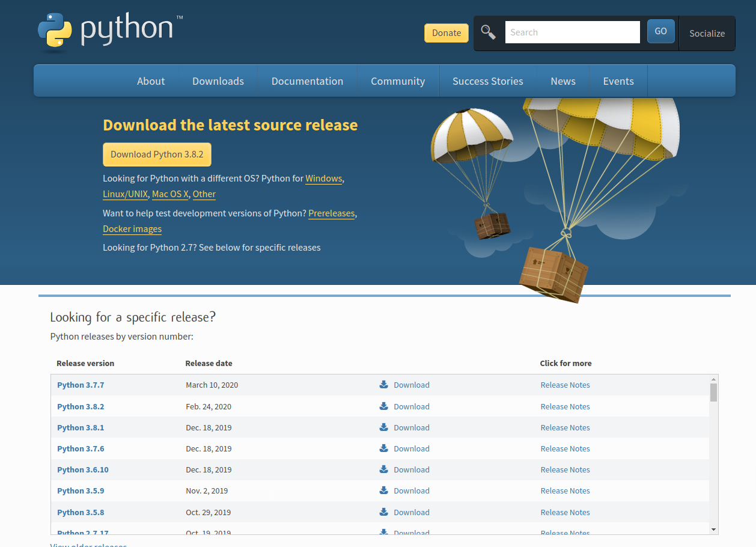Click download arrow icon for Python 3.5.8
This screenshot has height=547, width=756.
tap(384, 512)
